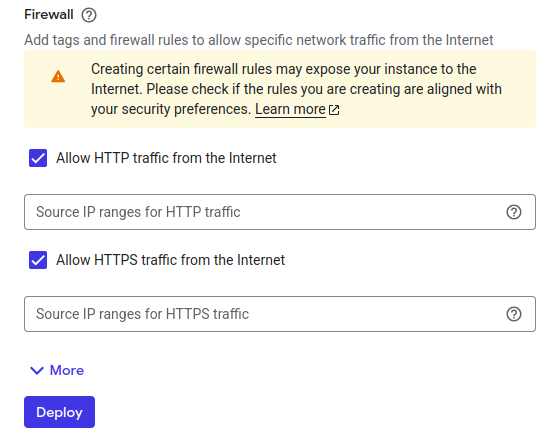Click the 'Internet. Please check' warning line
Image resolution: width=557 pixels, height=439 pixels.
coord(296,89)
